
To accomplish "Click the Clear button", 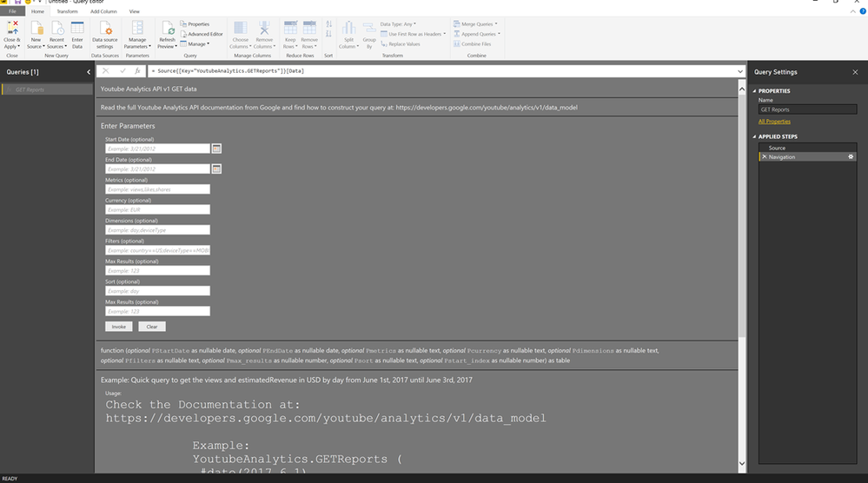I will (x=152, y=327).
